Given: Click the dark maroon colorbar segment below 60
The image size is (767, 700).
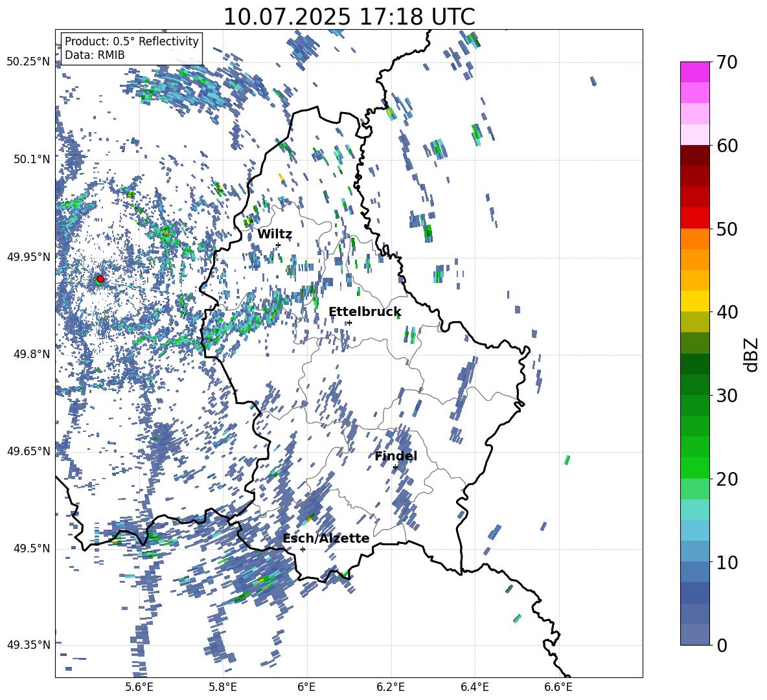Looking at the screenshot, I should 694,155.
